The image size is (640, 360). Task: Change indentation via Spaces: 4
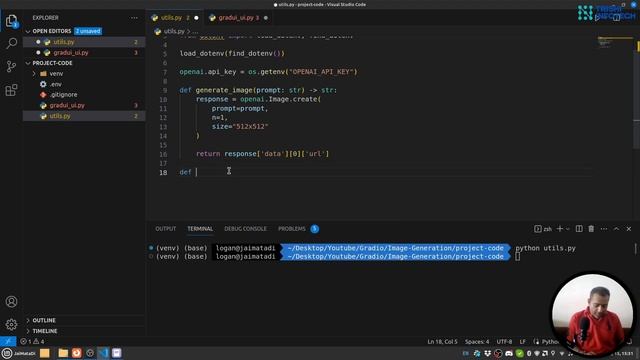point(477,342)
